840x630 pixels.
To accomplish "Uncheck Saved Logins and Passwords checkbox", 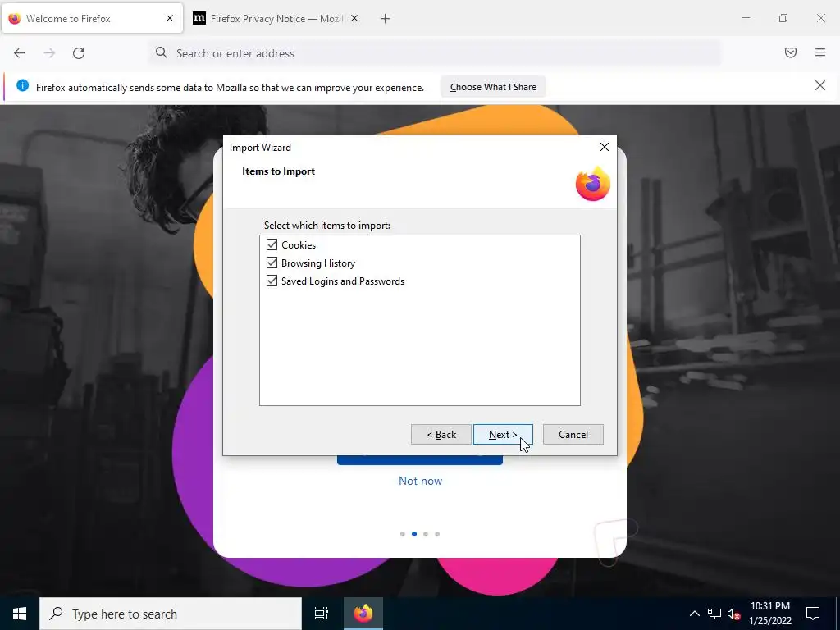I will point(272,281).
